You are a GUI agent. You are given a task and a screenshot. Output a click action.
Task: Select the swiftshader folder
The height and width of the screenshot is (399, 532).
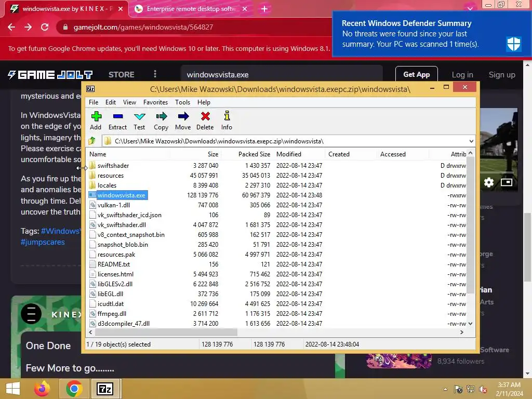pyautogui.click(x=113, y=166)
